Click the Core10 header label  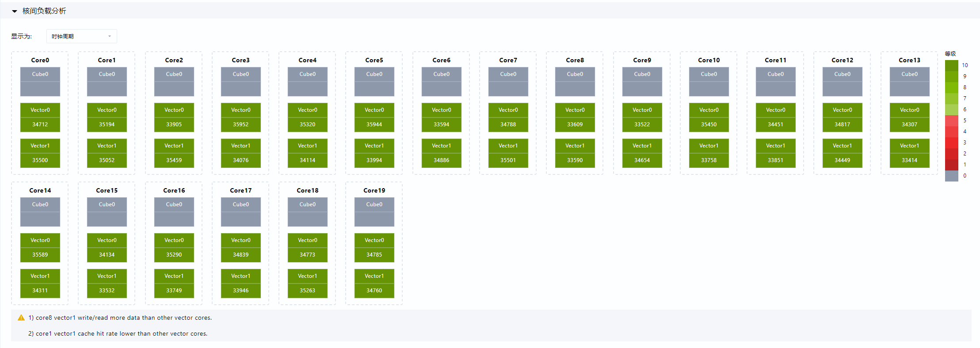[x=709, y=60]
